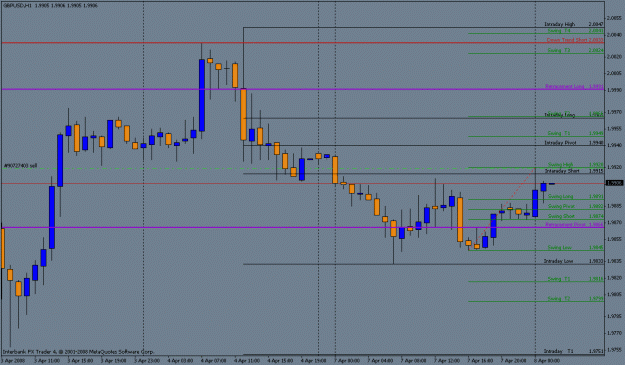Click the 1.9990 tick on the price scale
The width and height of the screenshot is (625, 365).
(614, 90)
